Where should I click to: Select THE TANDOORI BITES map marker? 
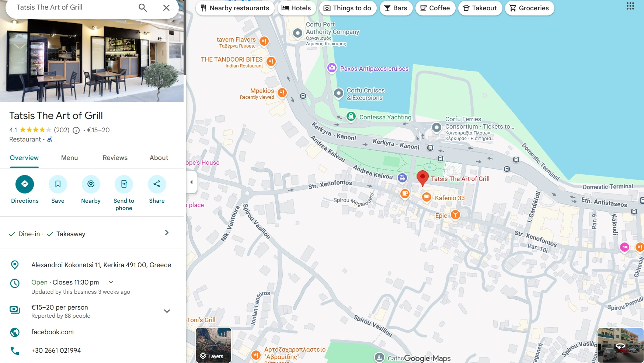coord(271,61)
